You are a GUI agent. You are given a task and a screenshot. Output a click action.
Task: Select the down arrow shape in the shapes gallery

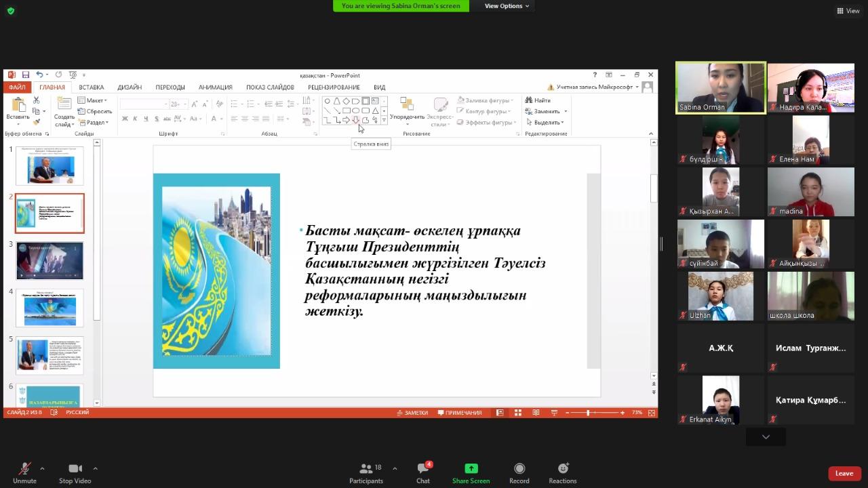coord(355,121)
